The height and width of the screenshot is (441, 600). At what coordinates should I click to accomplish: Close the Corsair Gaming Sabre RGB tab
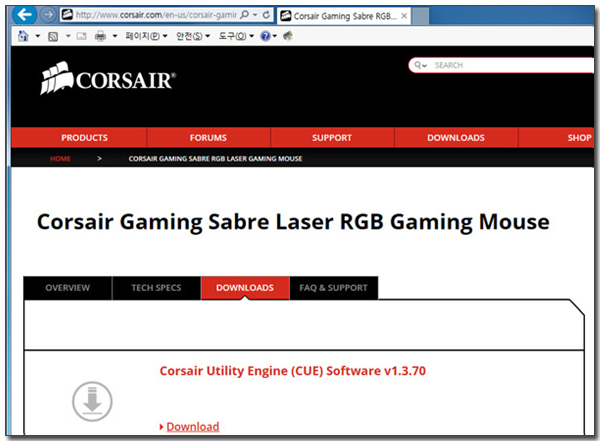click(x=404, y=16)
